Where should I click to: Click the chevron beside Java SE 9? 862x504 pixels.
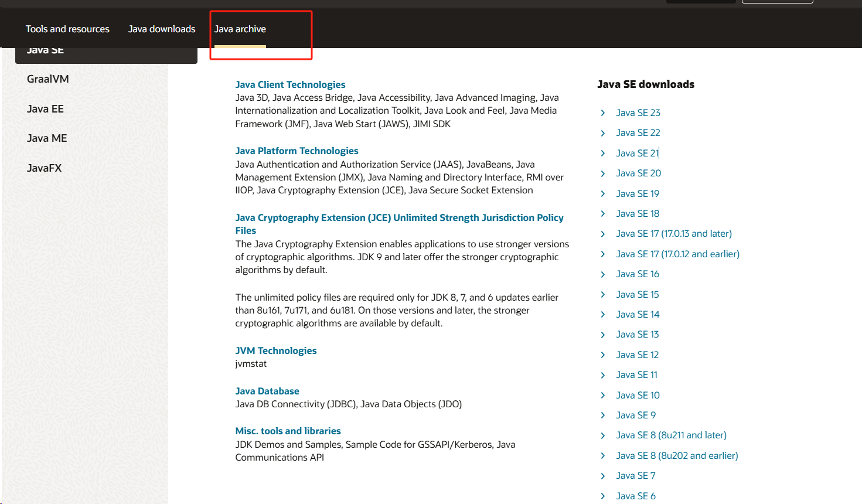pyautogui.click(x=603, y=415)
